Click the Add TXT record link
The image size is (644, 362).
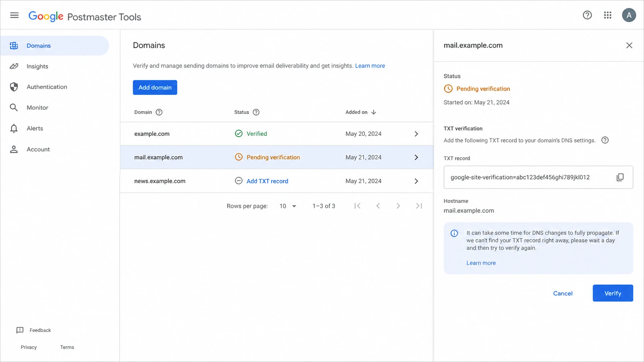[267, 181]
